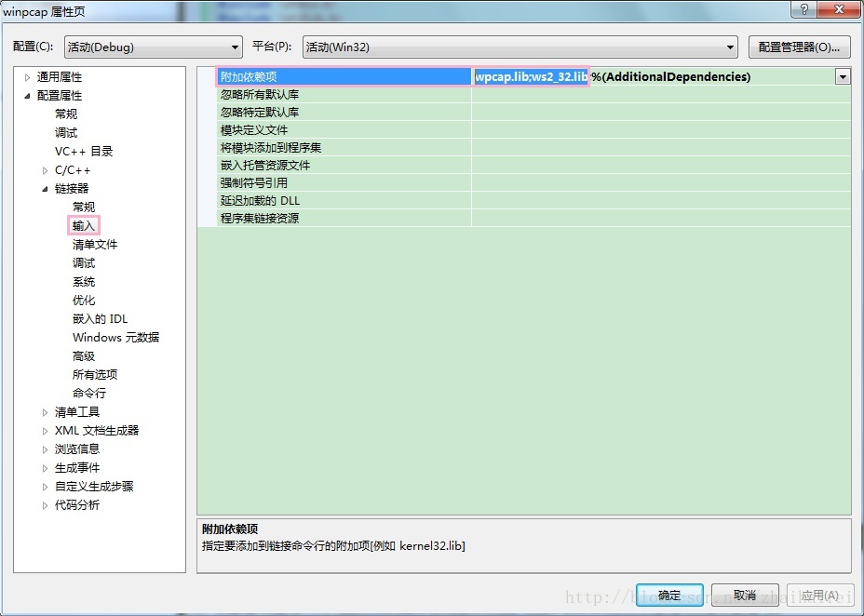Collapse the 链接器 tree node
The width and height of the screenshot is (864, 616).
[x=46, y=190]
